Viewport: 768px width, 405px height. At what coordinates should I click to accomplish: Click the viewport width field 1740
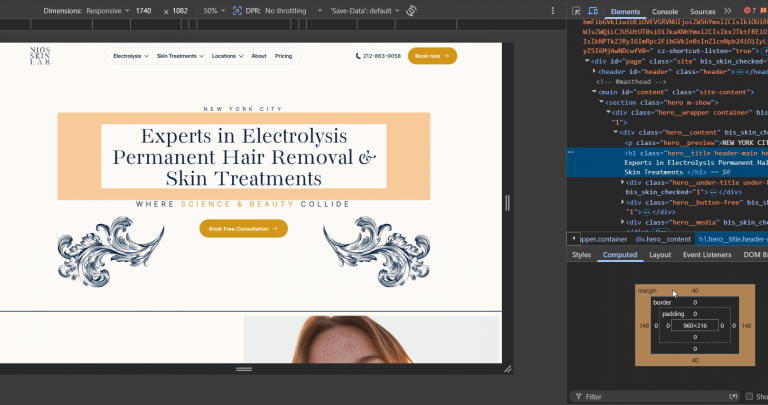point(144,11)
